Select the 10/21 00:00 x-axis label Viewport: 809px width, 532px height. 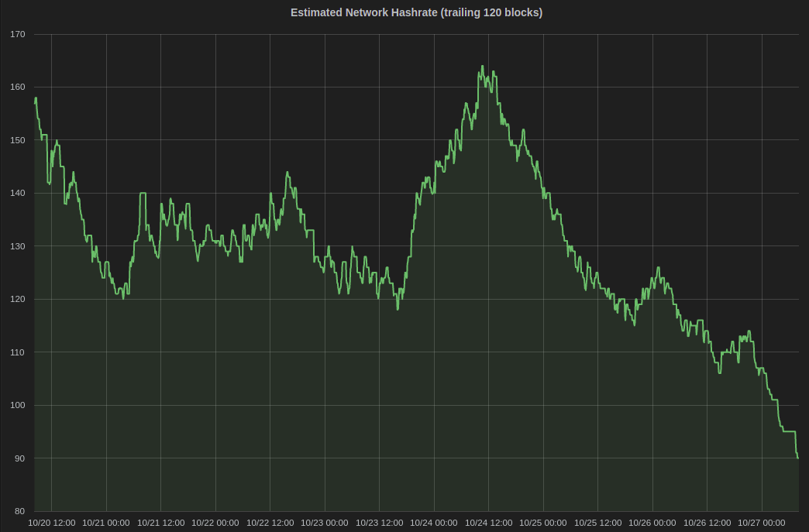(x=106, y=523)
